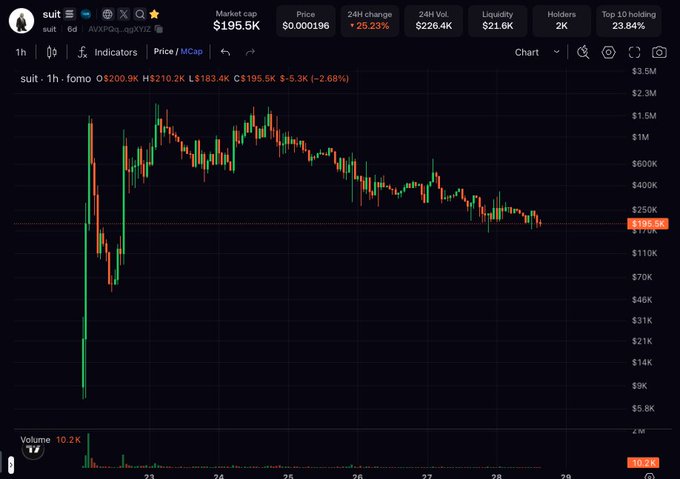Click the TradingView logo in volume pane

(x=33, y=450)
